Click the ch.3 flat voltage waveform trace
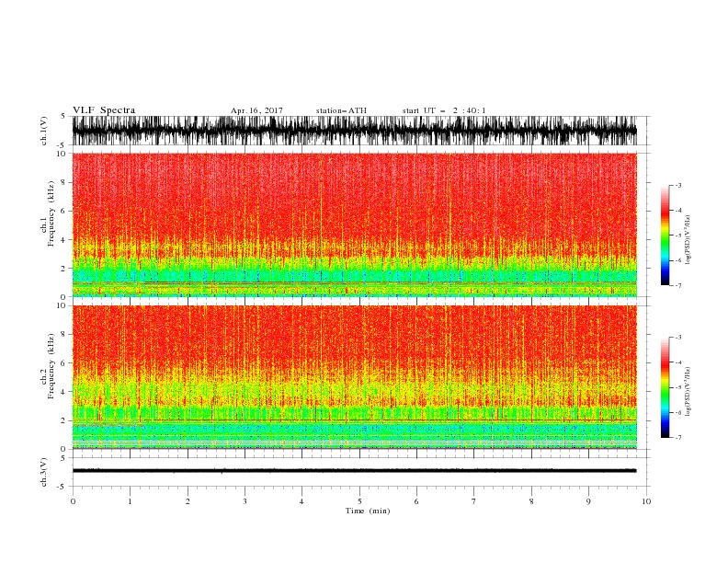Image resolution: width=728 pixels, height=563 pixels. tap(354, 471)
